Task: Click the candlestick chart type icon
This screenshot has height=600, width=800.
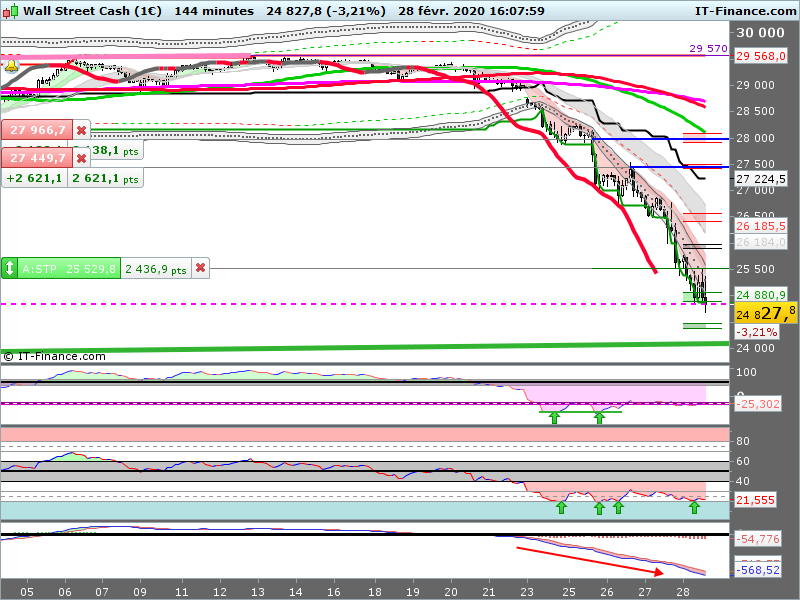Action: tap(10, 11)
